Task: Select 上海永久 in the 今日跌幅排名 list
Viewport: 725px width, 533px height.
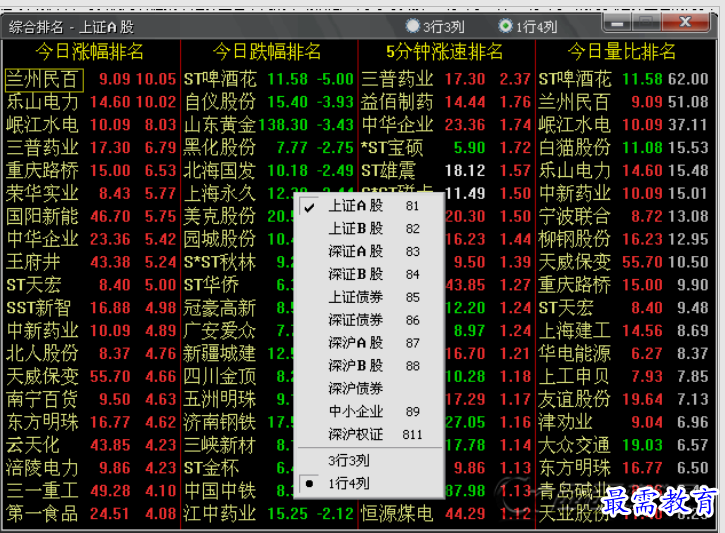Action: coord(220,194)
